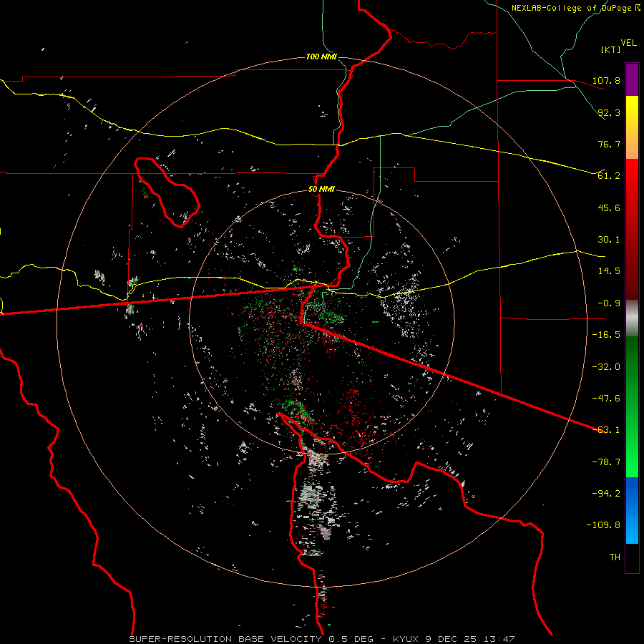Click the 30.1 velocity scale value
Viewport: 644px width, 644px height.
(x=609, y=240)
